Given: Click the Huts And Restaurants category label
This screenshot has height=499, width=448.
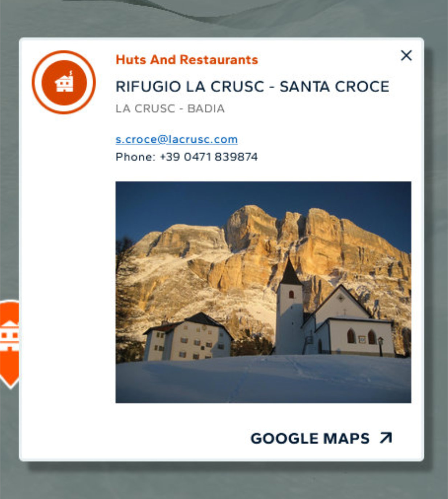Looking at the screenshot, I should [x=187, y=60].
